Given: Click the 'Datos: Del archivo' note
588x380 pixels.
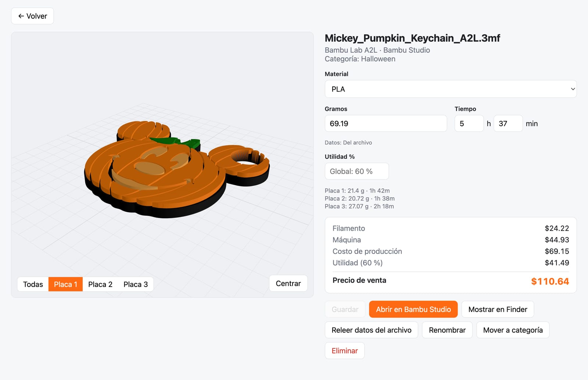Looking at the screenshot, I should [x=348, y=143].
